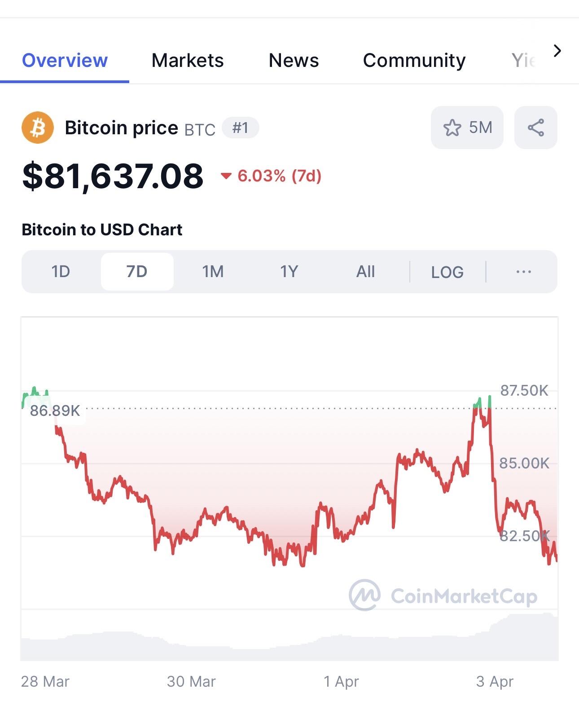
Task: Show more tabs with right chevron
Action: pyautogui.click(x=557, y=51)
